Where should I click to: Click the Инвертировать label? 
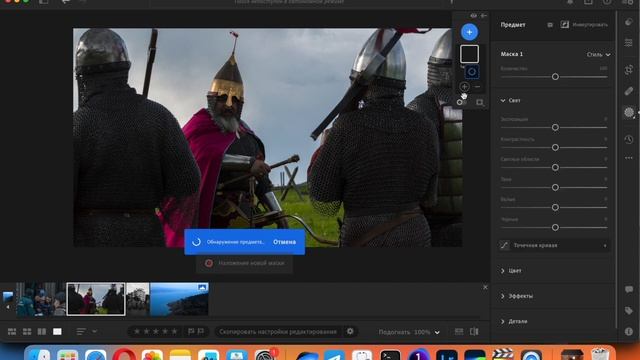(x=590, y=25)
